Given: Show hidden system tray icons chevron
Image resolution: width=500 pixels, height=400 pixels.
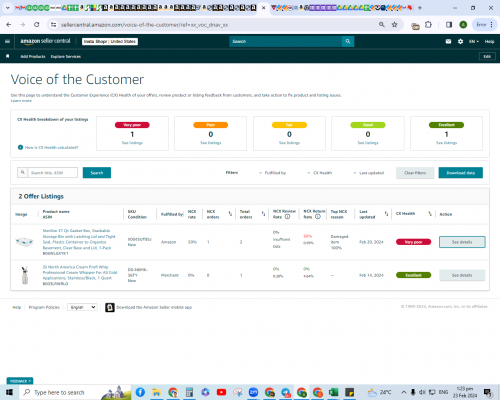Looking at the screenshot, I should point(403,392).
